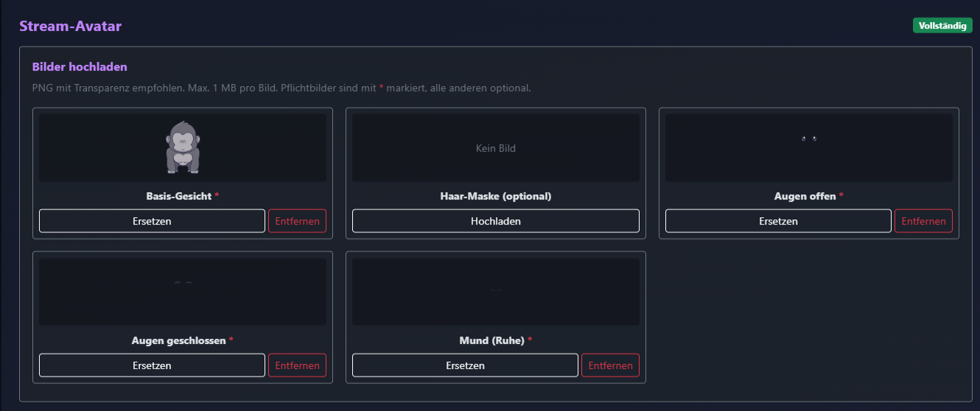Image resolution: width=980 pixels, height=411 pixels.
Task: Click the Augen geschlossen preview image
Action: [183, 292]
